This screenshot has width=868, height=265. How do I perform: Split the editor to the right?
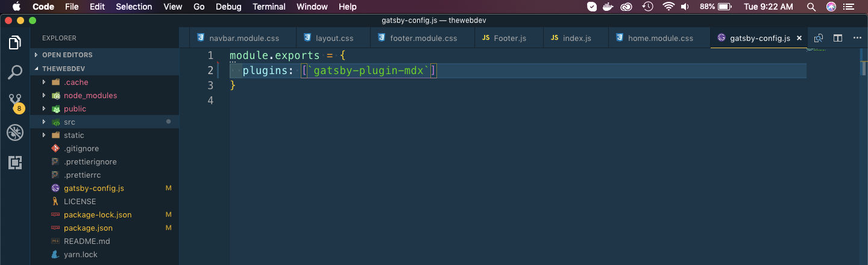(x=838, y=38)
